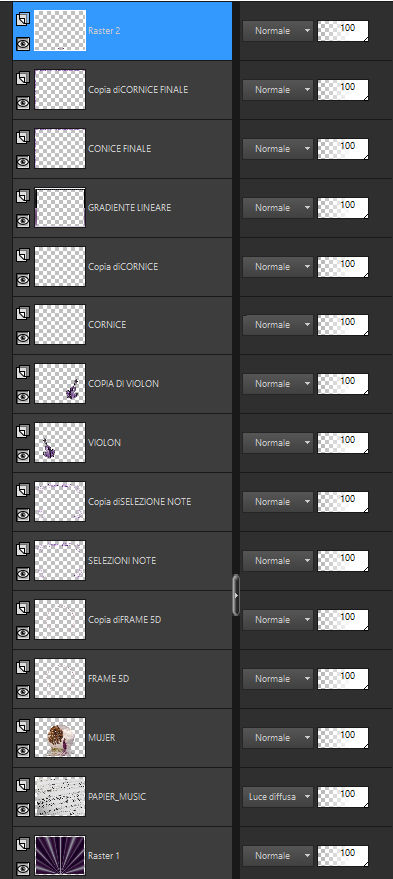
Task: Click the layer type icon of SELEZIONI NOTE
Action: [x=22, y=550]
